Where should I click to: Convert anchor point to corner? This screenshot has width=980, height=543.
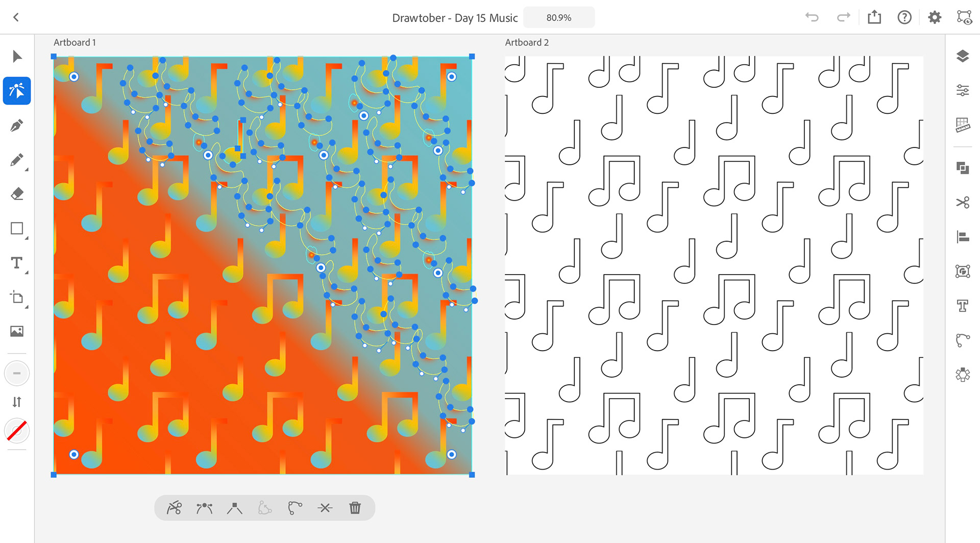(x=234, y=508)
